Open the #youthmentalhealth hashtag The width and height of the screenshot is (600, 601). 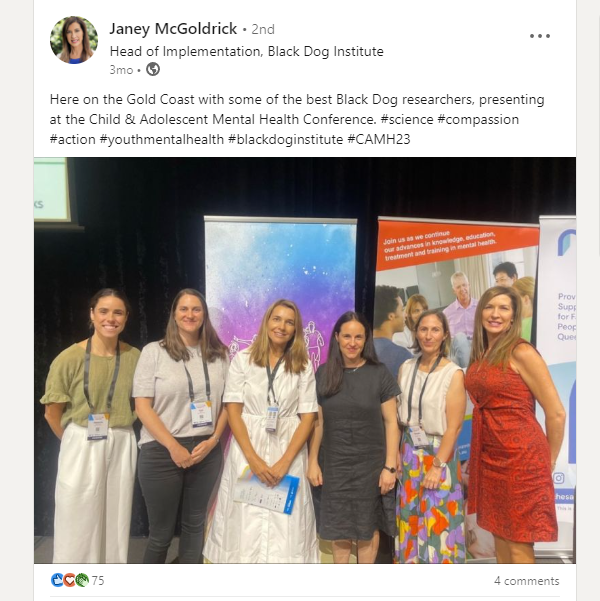coord(162,139)
